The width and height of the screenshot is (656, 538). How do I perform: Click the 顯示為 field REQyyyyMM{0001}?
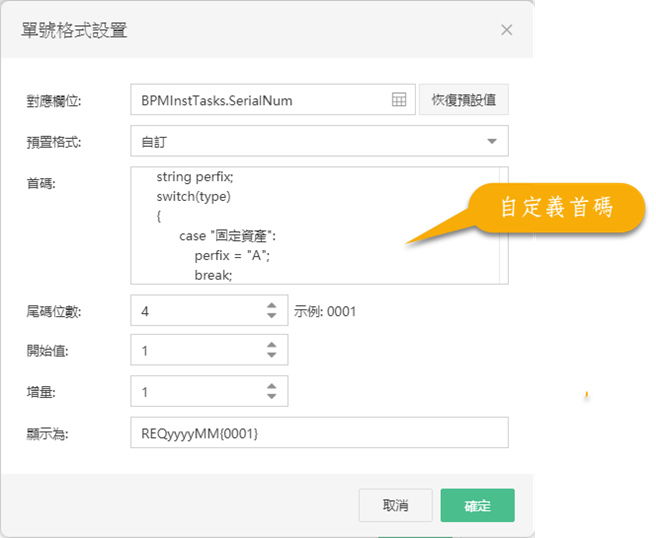(x=319, y=433)
